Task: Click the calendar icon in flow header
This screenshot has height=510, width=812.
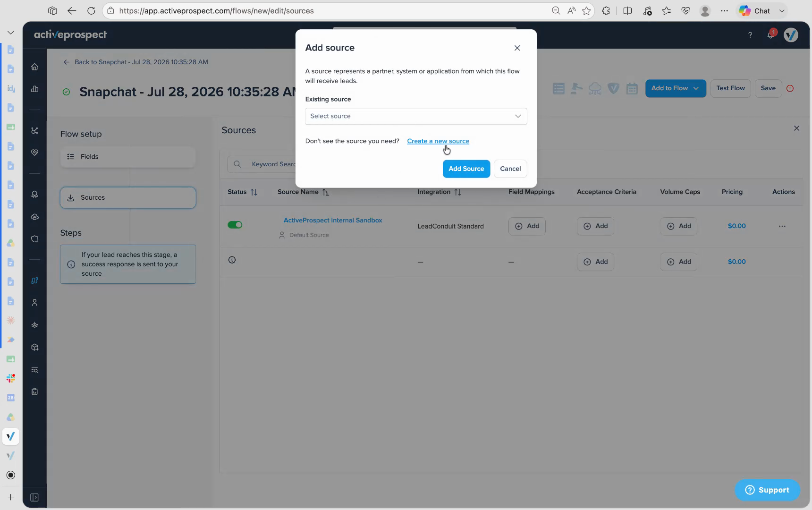Action: tap(632, 88)
